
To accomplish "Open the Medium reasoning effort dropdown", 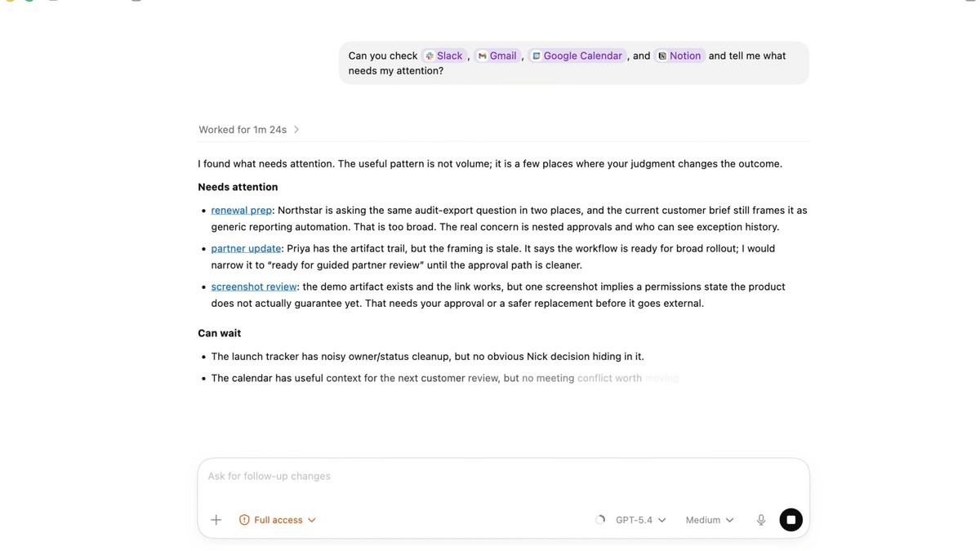I will (x=710, y=520).
